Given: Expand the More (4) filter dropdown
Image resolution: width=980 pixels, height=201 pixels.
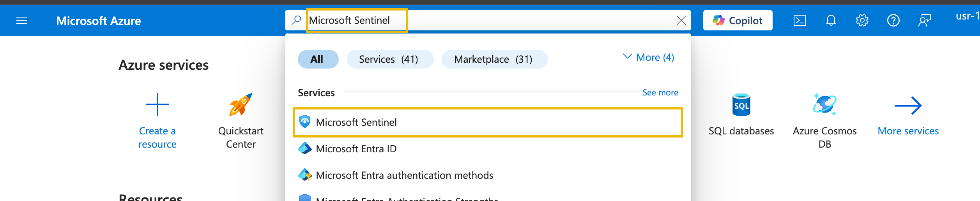Looking at the screenshot, I should 649,57.
